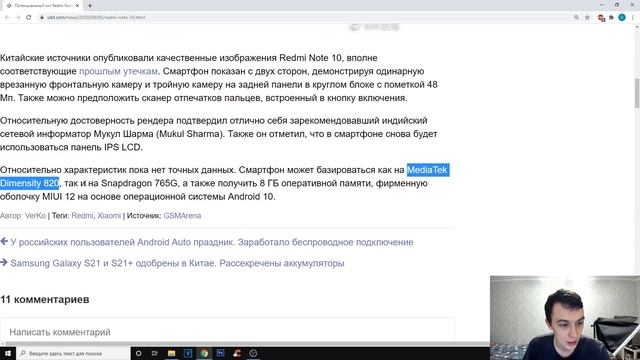This screenshot has width=640, height=360.
Task: Click the vertical page scrollbar thumb
Action: (637, 93)
